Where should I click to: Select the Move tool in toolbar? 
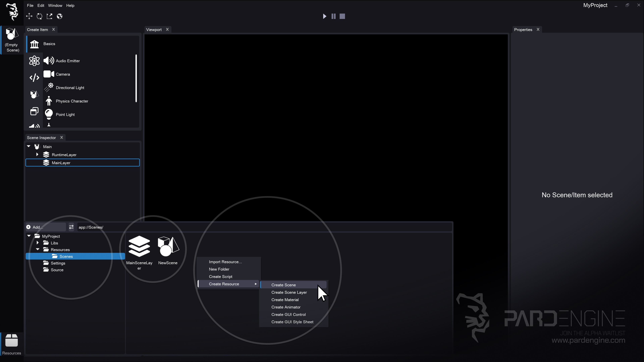tap(29, 16)
